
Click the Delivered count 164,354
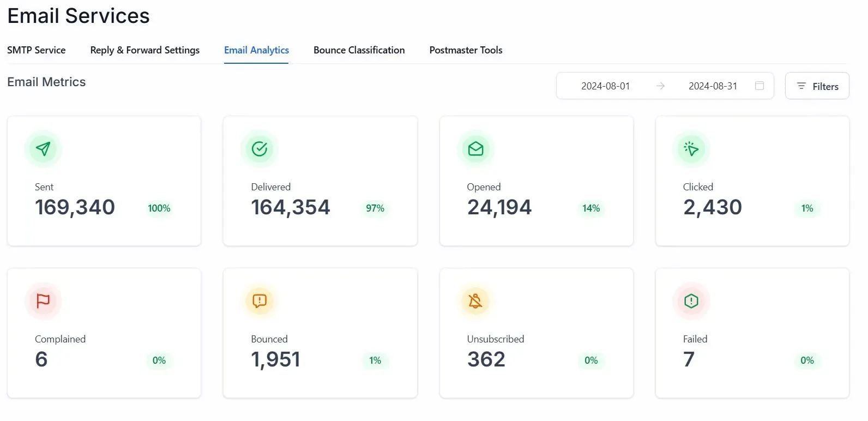291,207
